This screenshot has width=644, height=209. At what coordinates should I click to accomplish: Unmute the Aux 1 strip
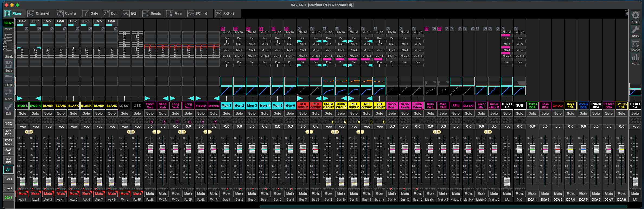(x=23, y=194)
